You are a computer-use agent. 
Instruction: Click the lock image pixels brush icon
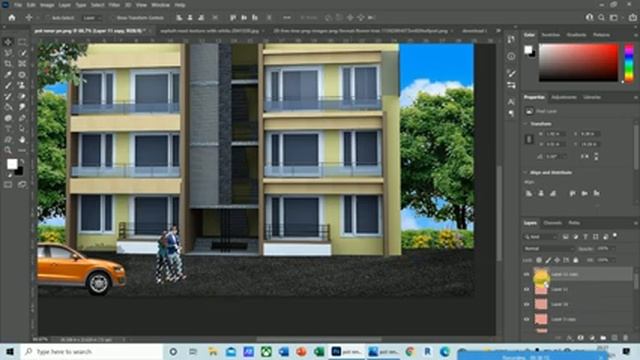(548, 260)
